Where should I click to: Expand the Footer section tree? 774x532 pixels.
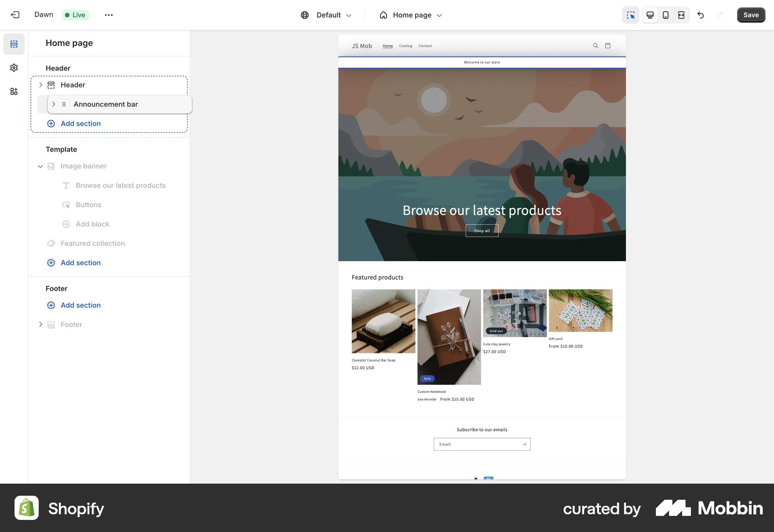click(40, 324)
